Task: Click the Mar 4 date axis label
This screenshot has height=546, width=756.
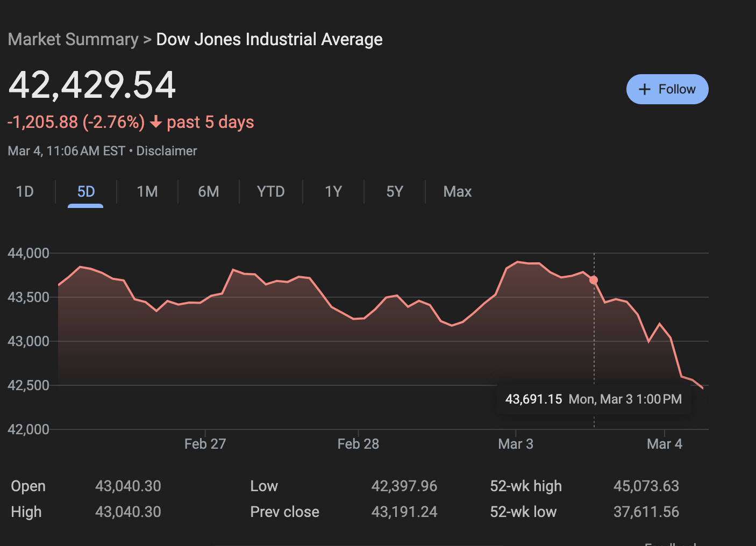Action: 665,444
